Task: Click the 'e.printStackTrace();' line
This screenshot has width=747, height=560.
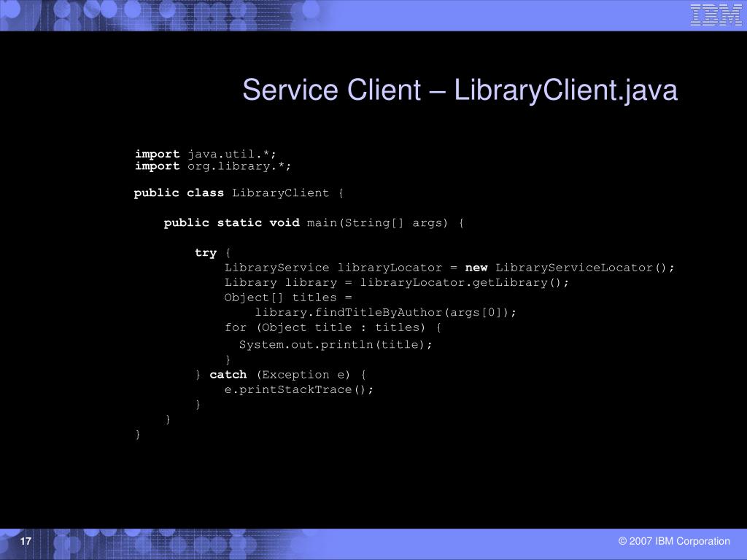Action: [298, 389]
